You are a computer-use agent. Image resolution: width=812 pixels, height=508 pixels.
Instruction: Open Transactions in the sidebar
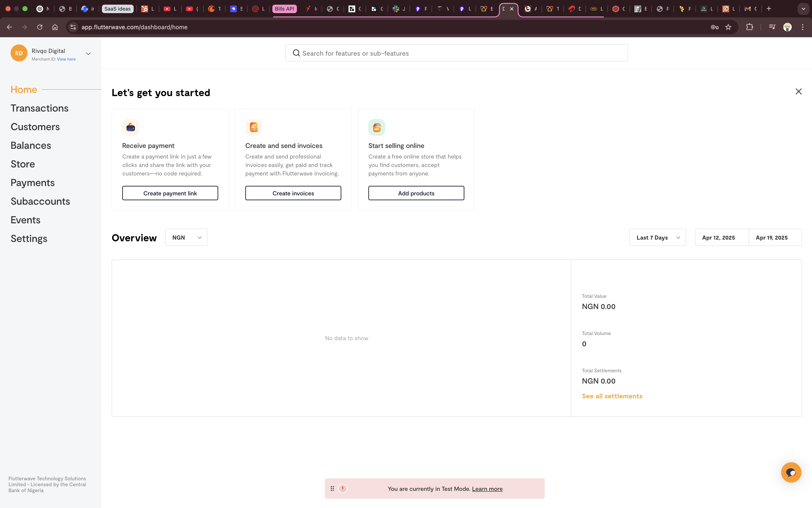(40, 108)
